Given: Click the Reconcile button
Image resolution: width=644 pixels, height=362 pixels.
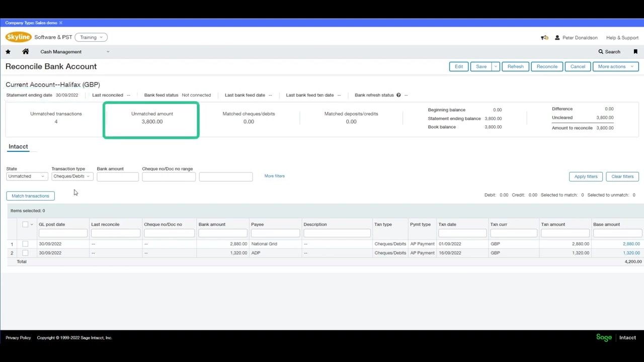Looking at the screenshot, I should (x=547, y=66).
